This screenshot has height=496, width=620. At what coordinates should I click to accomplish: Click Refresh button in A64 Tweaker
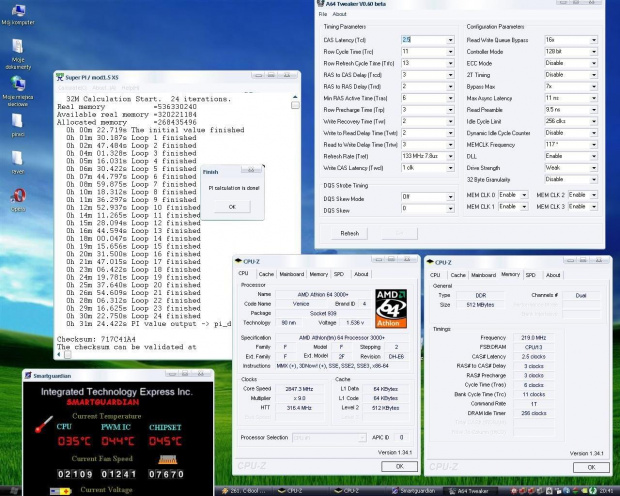point(350,233)
